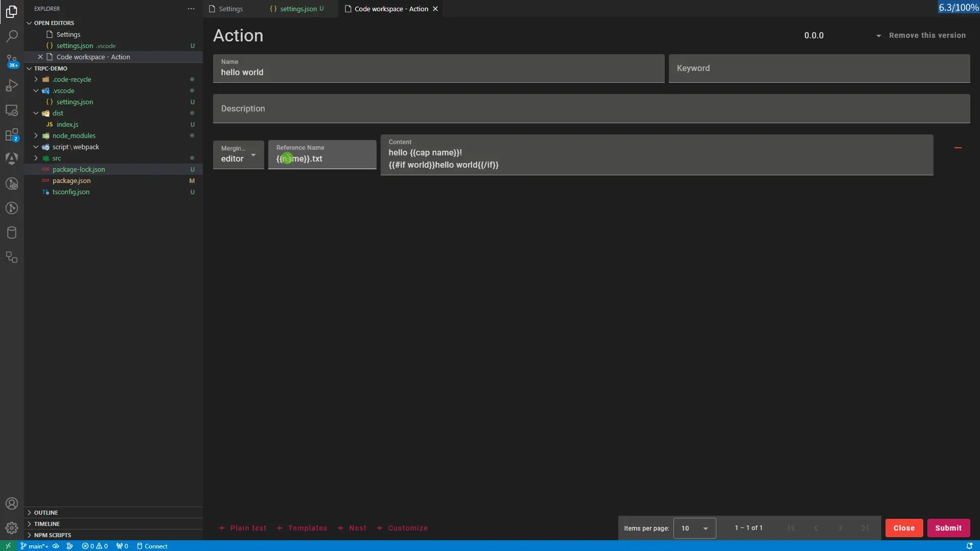
Task: Click into the Content text area
Action: tap(657, 155)
